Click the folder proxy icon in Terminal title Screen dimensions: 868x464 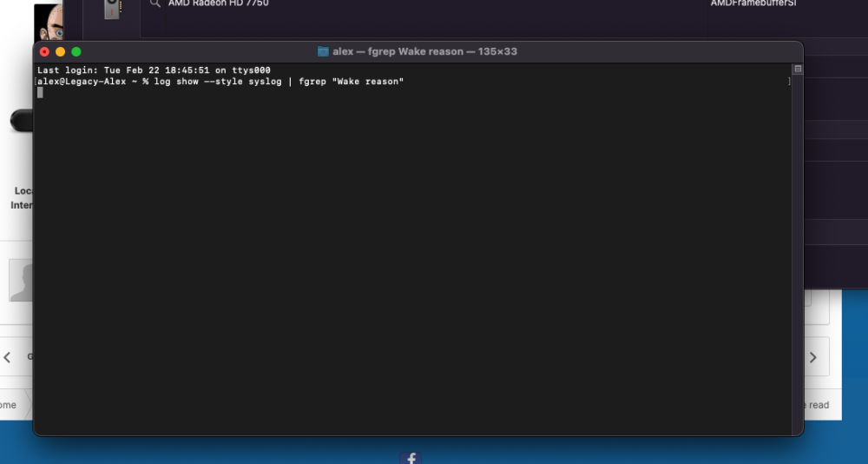[x=323, y=51]
